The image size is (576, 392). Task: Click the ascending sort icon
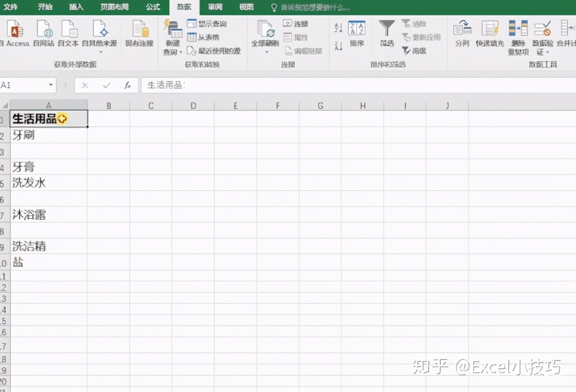(x=338, y=28)
